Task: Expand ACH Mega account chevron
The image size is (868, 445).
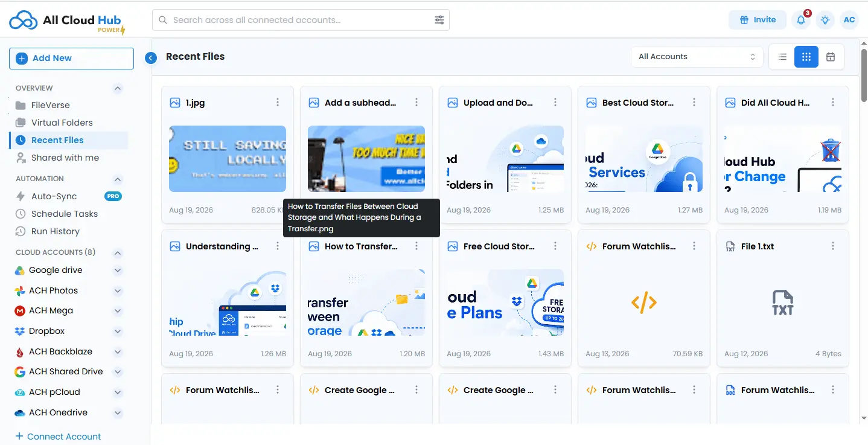Action: pyautogui.click(x=118, y=311)
